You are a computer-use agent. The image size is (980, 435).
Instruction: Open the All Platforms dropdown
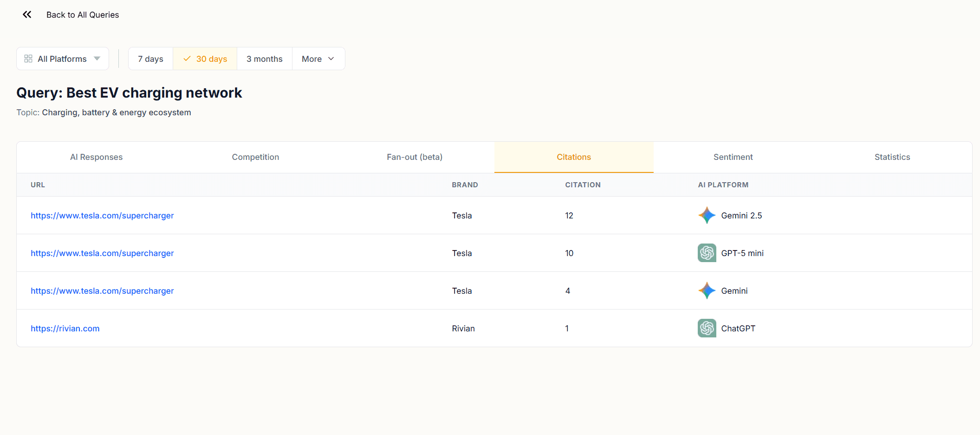coord(63,59)
